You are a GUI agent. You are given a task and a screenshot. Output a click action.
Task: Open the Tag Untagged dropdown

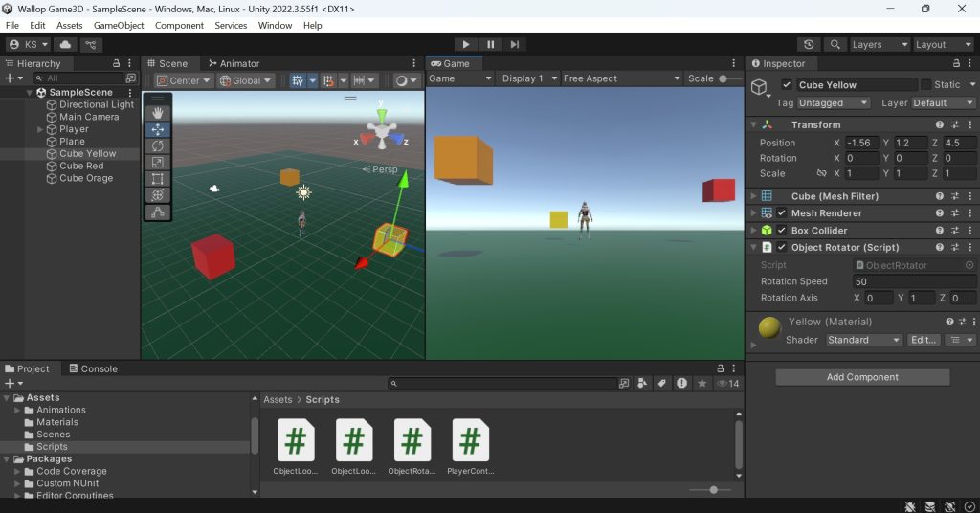click(x=834, y=103)
